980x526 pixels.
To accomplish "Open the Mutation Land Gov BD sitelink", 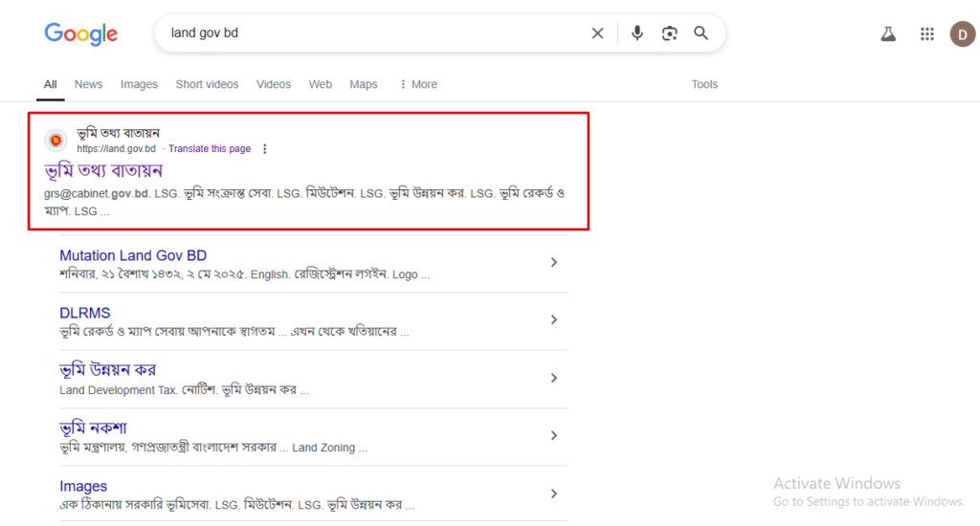I will 133,255.
